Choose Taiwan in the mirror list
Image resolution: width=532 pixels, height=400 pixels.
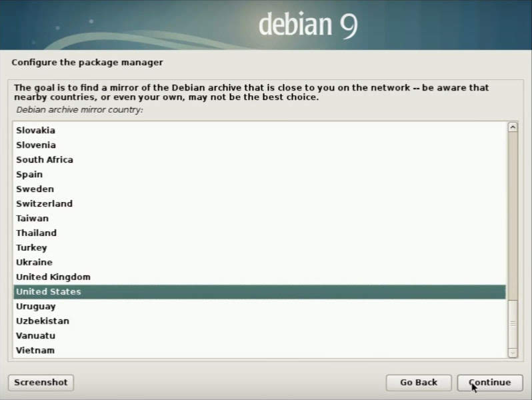pyautogui.click(x=259, y=218)
